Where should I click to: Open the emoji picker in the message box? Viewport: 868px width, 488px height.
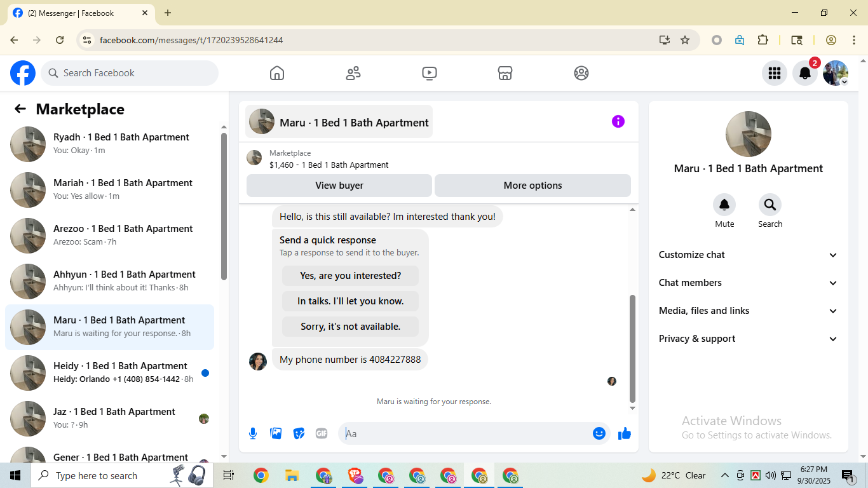[x=599, y=433]
